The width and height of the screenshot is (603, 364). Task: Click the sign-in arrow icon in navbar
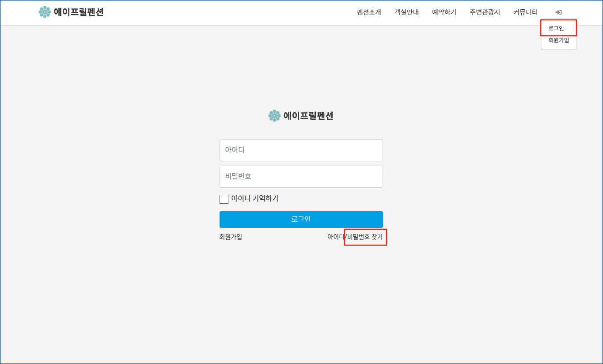click(558, 12)
